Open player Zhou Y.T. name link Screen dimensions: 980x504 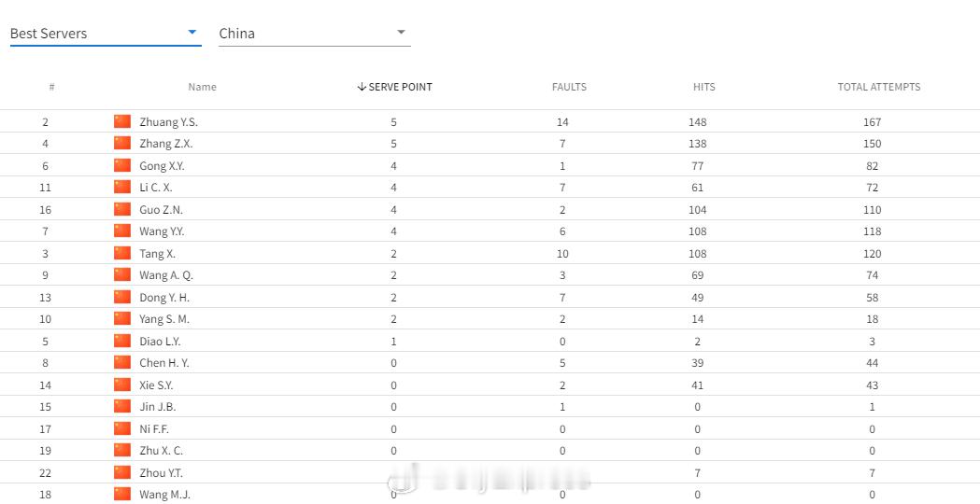click(x=162, y=473)
